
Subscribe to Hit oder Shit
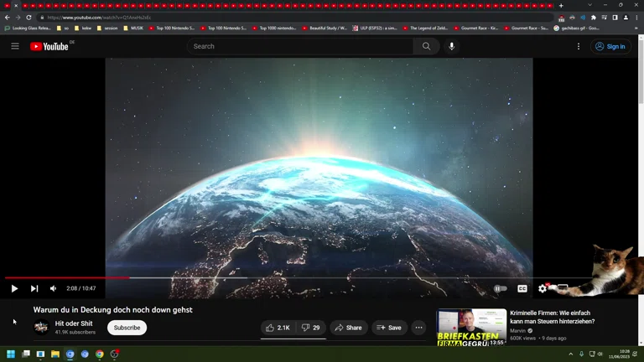[x=127, y=328]
